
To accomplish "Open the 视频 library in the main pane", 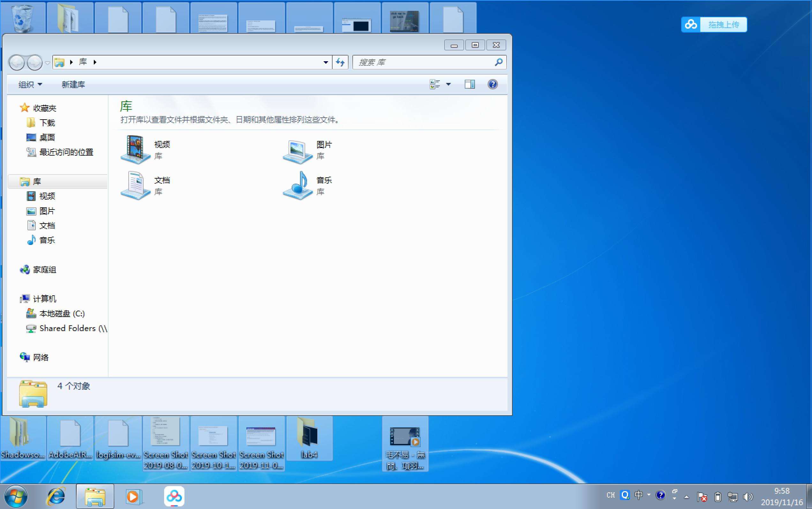I will pos(146,150).
